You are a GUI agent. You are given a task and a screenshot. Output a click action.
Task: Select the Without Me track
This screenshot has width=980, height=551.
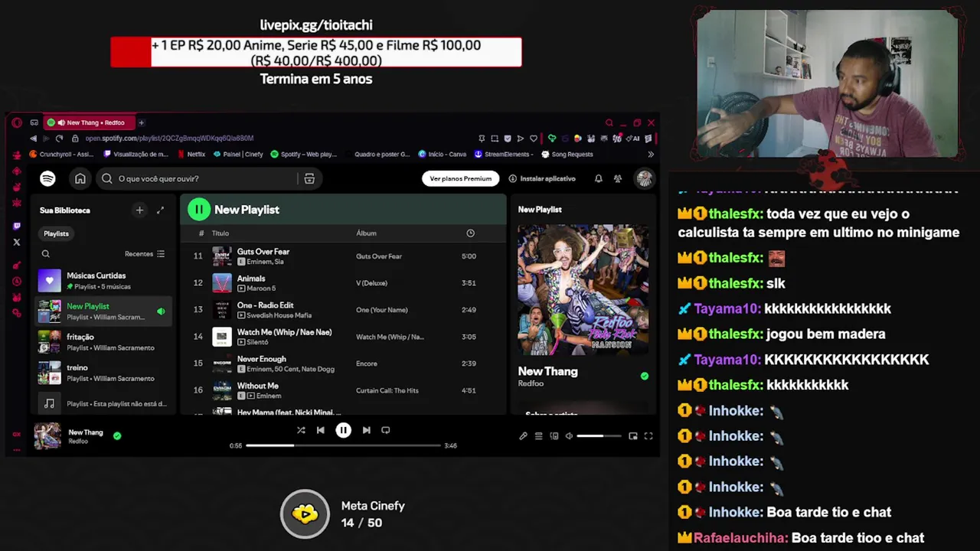(x=343, y=390)
